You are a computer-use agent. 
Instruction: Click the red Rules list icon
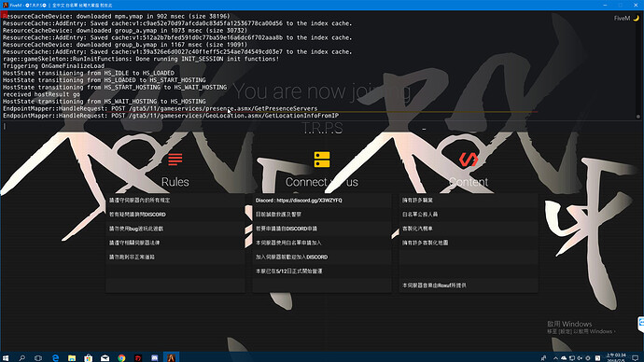(175, 159)
